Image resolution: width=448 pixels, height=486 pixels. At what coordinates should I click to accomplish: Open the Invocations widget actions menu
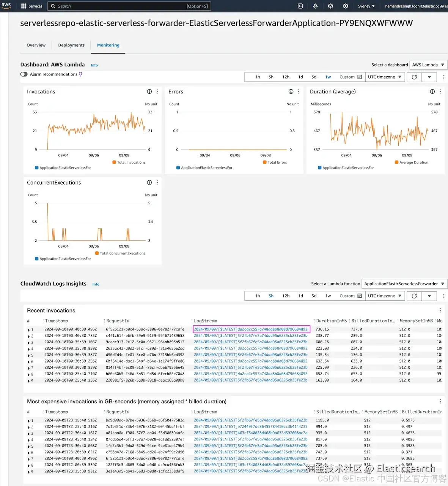(157, 92)
